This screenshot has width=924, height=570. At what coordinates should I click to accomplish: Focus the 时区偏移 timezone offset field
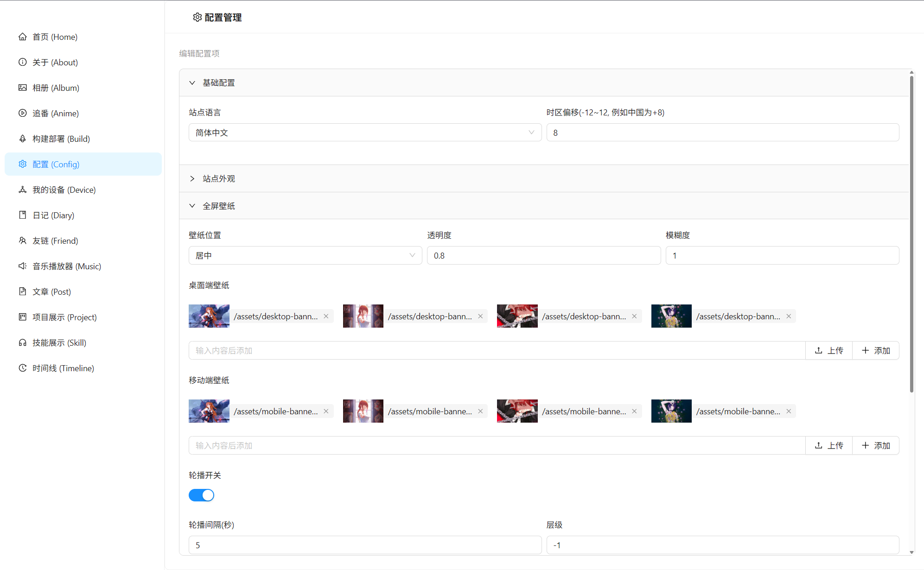(x=723, y=133)
